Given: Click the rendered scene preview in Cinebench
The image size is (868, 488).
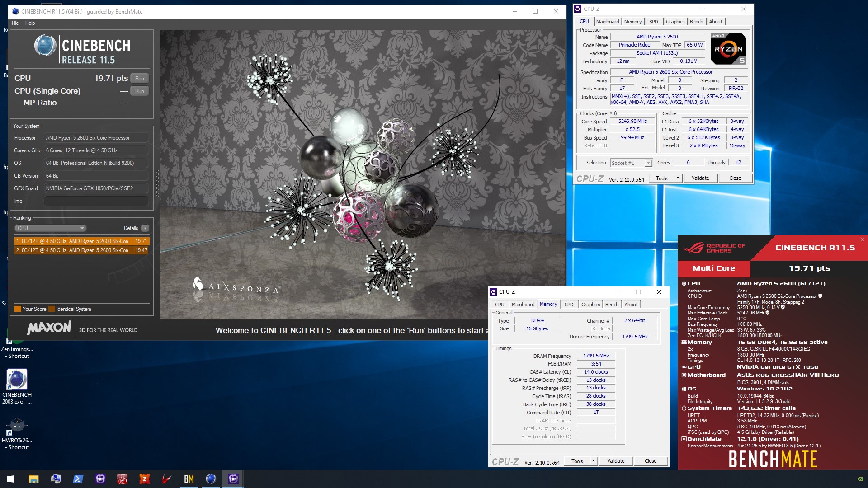Looking at the screenshot, I should pyautogui.click(x=363, y=175).
